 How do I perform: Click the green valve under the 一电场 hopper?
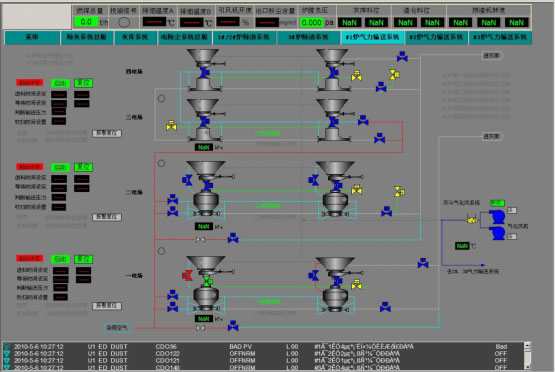pyautogui.click(x=207, y=282)
